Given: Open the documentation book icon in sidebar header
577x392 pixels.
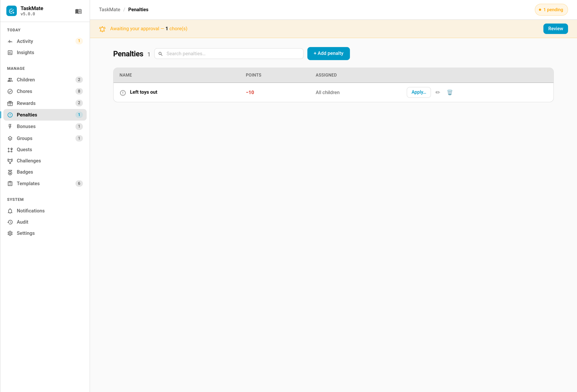Looking at the screenshot, I should point(78,12).
